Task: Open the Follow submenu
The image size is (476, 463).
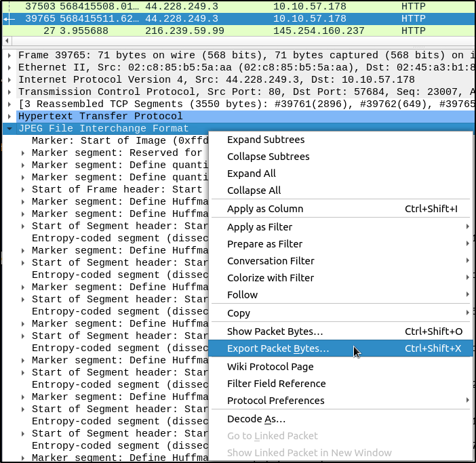Action: pos(242,295)
